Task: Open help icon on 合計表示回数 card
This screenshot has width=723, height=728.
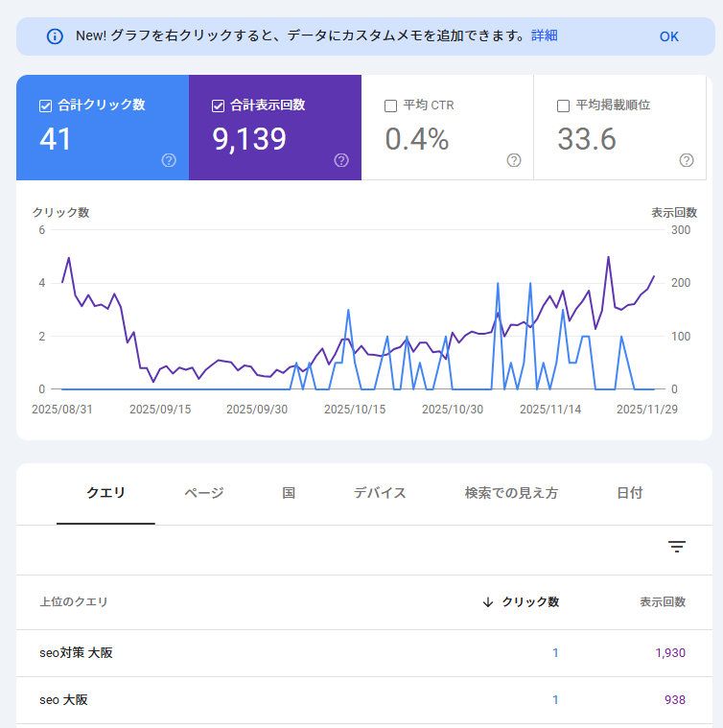Action: pos(341,160)
